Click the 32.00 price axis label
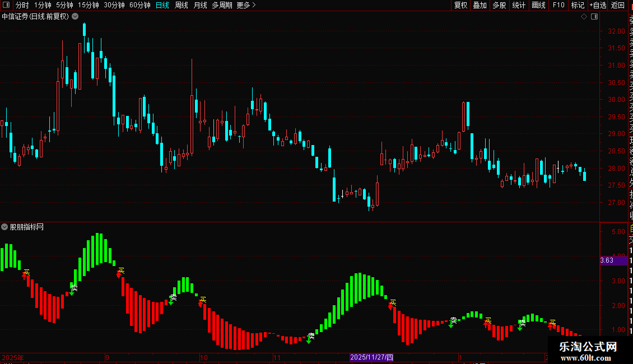This screenshot has width=633, height=364. pos(616,31)
